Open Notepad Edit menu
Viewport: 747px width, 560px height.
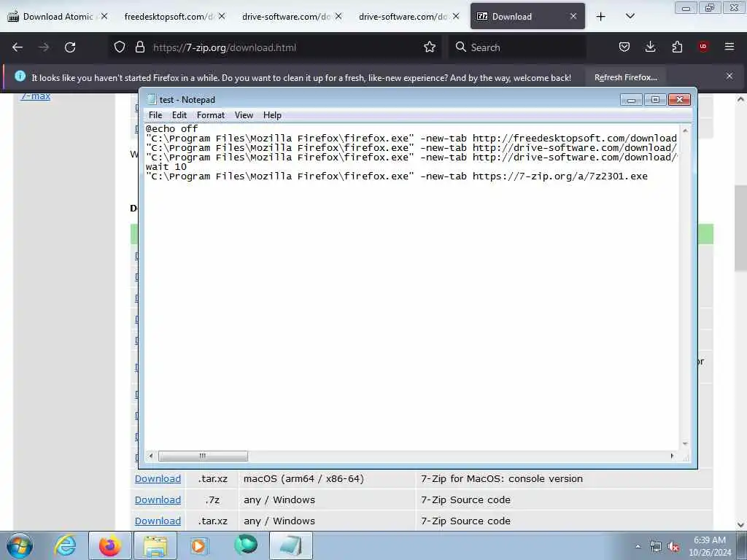[179, 115]
